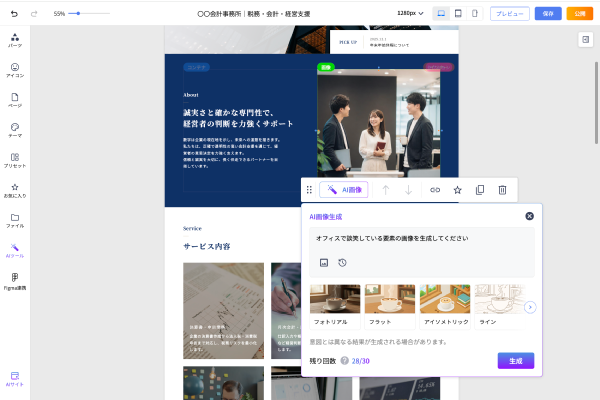Add a link via the chain icon
This screenshot has height=400, width=600.
(x=435, y=190)
